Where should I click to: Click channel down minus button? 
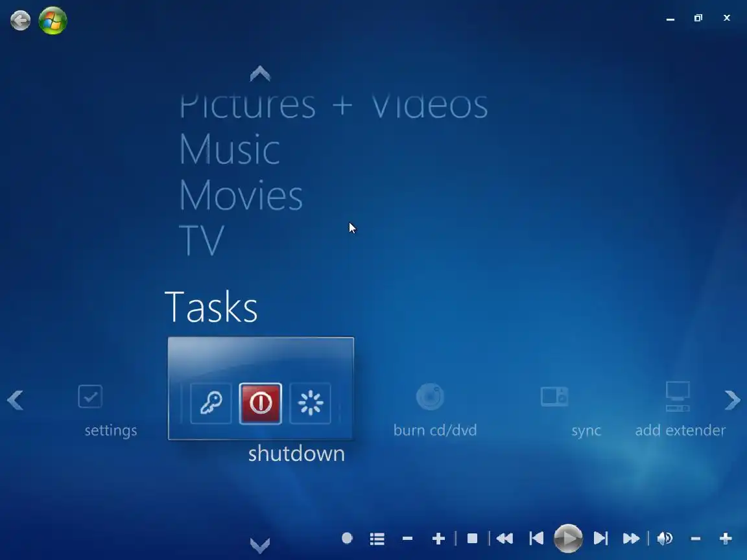point(407,539)
